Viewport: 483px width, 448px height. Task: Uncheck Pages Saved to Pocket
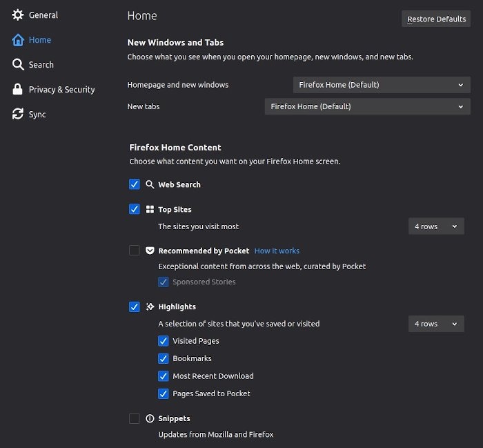(x=164, y=393)
